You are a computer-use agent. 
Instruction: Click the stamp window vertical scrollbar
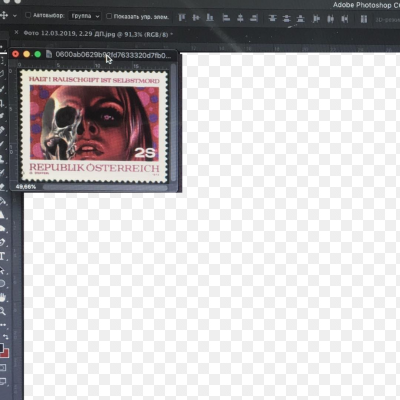tap(173, 123)
